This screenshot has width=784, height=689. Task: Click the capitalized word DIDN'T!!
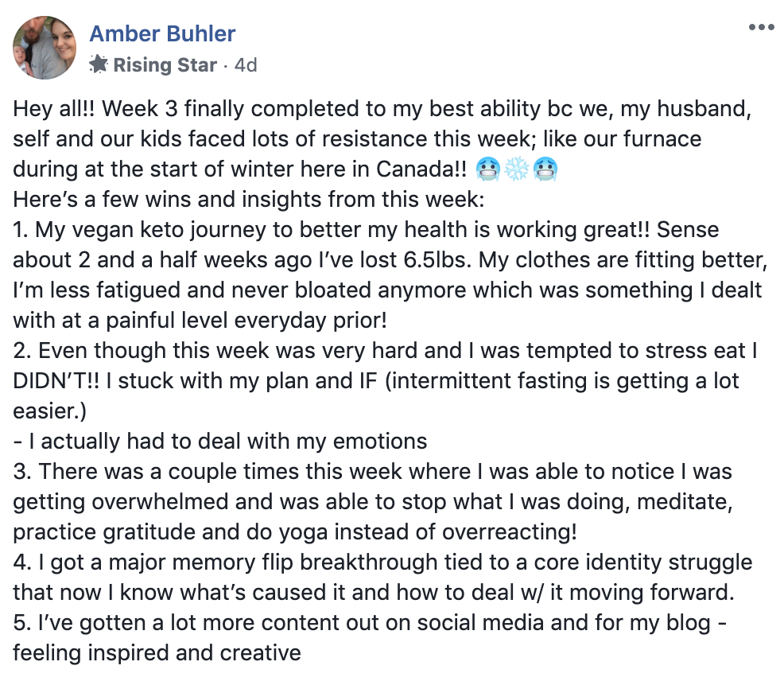(56, 381)
